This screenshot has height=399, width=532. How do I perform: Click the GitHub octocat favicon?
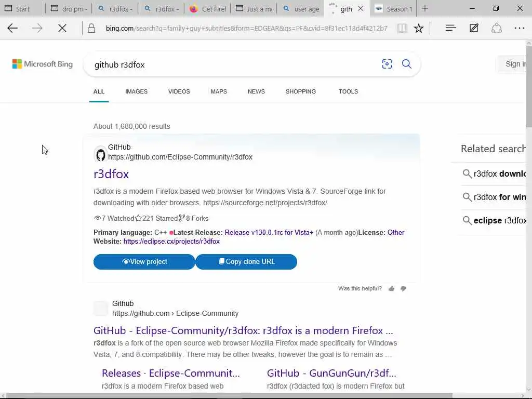[100, 155]
